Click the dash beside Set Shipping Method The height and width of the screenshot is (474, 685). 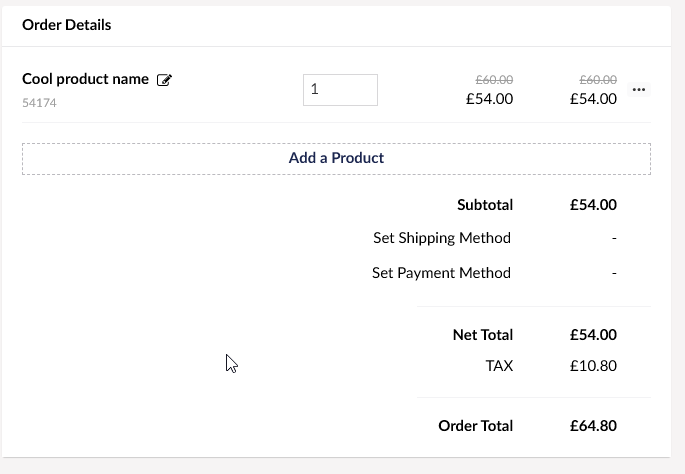(x=614, y=238)
